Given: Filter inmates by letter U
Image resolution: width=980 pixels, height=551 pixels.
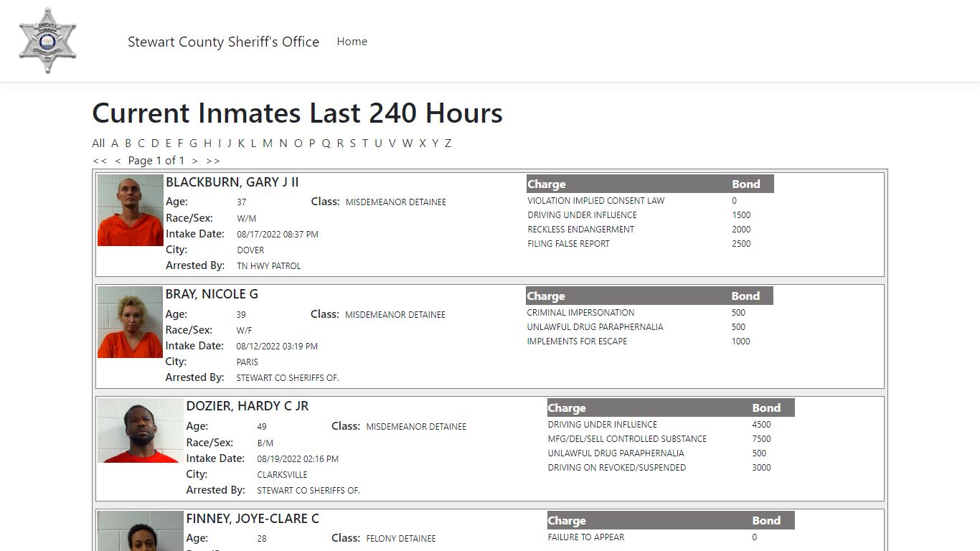Looking at the screenshot, I should [x=378, y=143].
